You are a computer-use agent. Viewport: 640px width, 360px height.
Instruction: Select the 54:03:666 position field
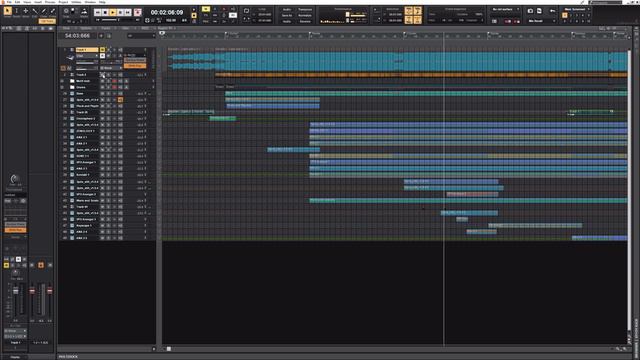(x=77, y=36)
